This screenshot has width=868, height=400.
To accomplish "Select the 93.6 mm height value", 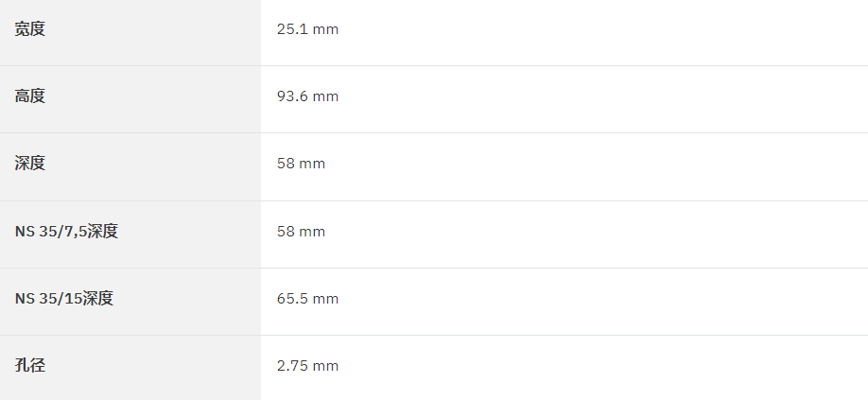I will point(307,96).
